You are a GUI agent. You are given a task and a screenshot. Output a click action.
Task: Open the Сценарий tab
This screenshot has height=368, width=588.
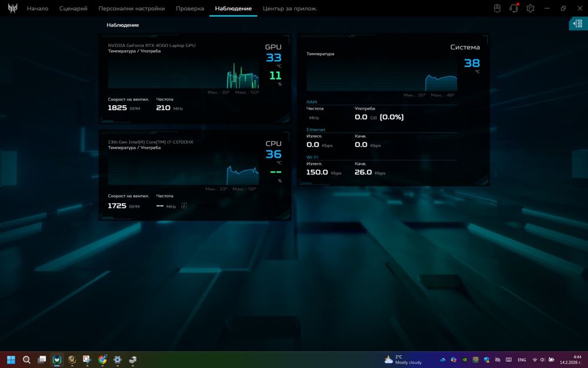73,8
